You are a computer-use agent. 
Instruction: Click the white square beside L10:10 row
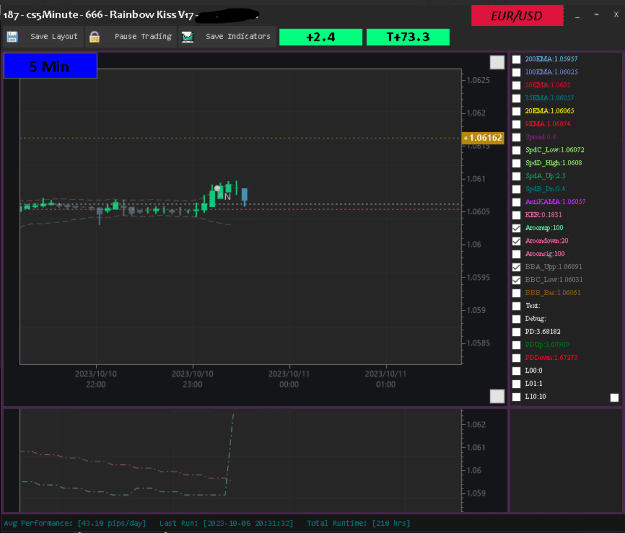click(614, 397)
